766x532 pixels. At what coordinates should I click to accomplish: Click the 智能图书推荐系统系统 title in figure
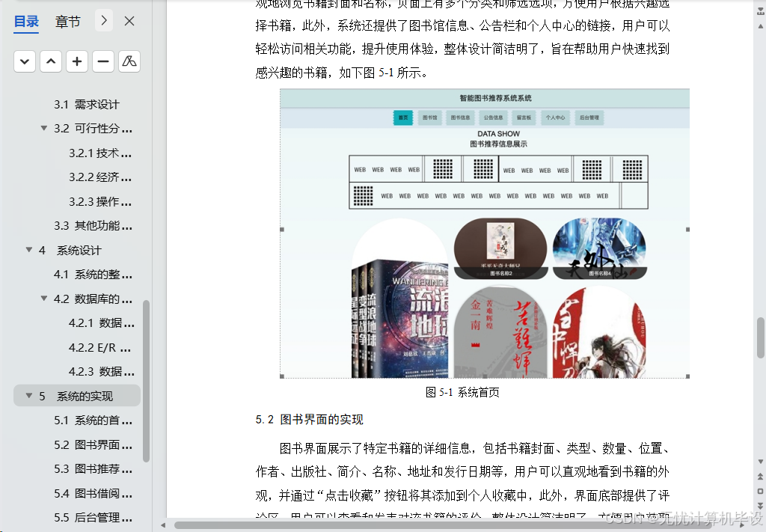pyautogui.click(x=495, y=98)
